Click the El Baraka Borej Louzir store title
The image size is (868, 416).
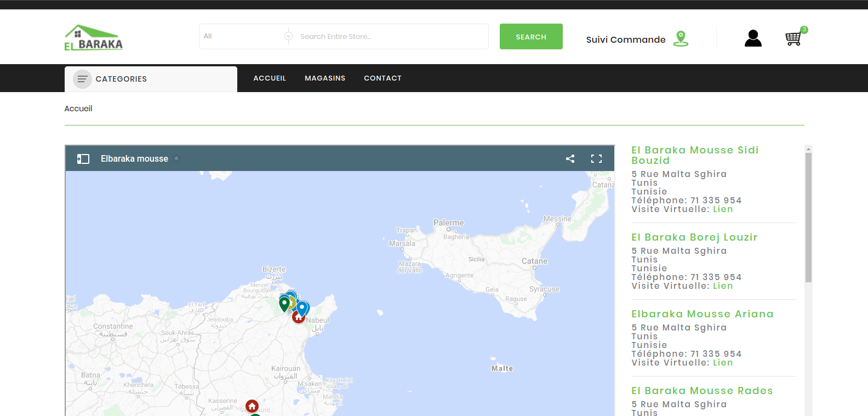click(x=694, y=237)
